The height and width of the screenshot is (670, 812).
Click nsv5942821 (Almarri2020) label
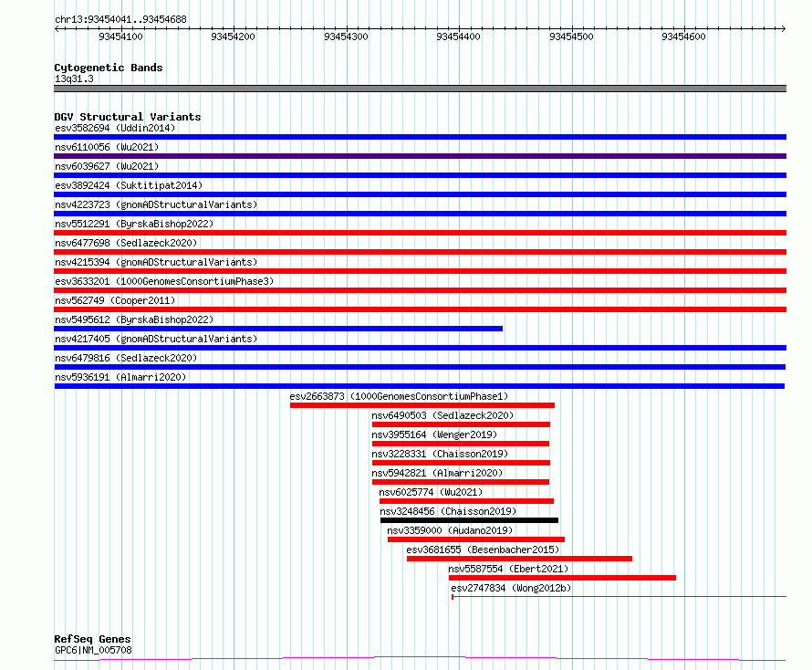[x=437, y=473]
